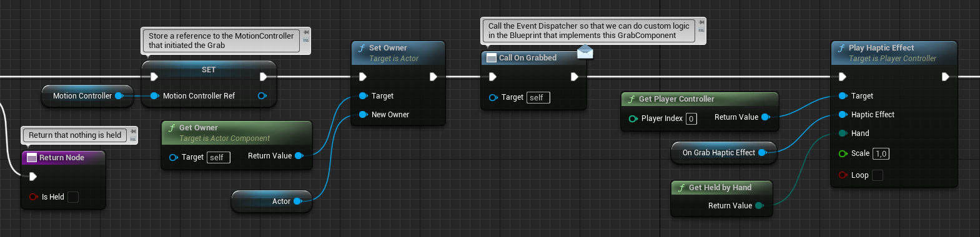Viewport: 980px width, 237px height.
Task: Select the Get Owner node title
Action: click(199, 128)
